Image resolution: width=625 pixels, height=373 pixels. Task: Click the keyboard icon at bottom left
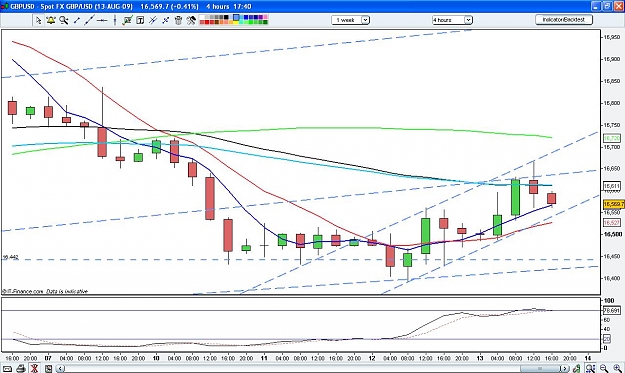click(x=8, y=369)
